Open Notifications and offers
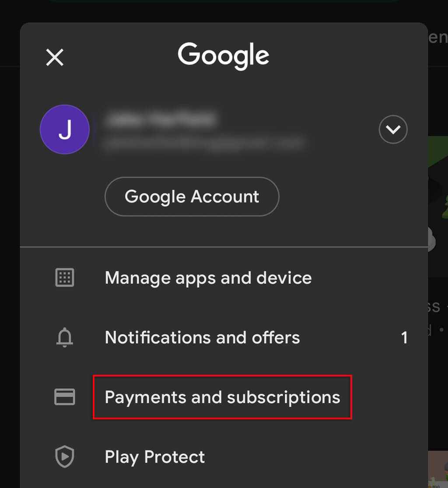 tap(202, 338)
